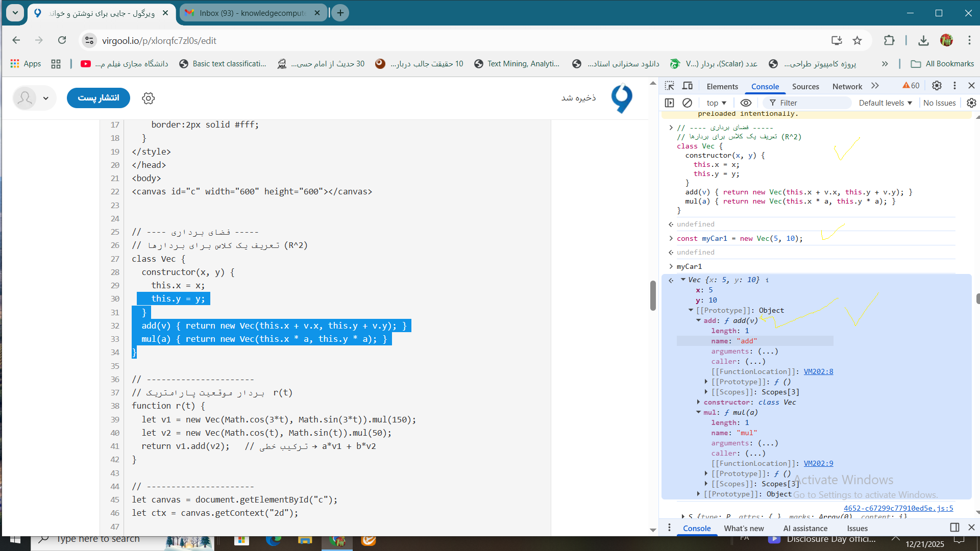Clear the console with the ban icon
Screen dimensions: 980x551
(688, 103)
